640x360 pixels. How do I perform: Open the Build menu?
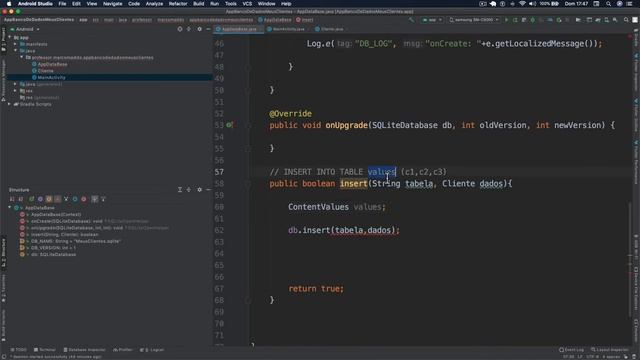point(199,4)
